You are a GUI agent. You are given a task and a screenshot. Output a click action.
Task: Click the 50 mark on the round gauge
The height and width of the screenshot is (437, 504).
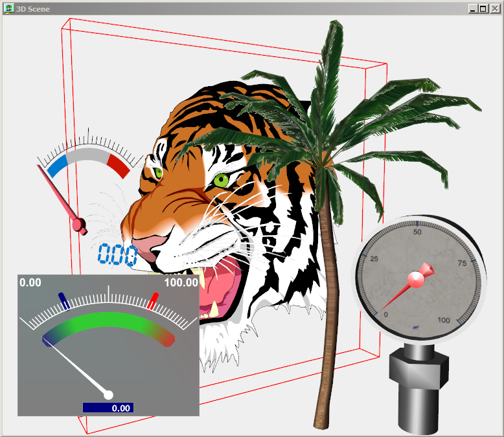click(x=418, y=232)
